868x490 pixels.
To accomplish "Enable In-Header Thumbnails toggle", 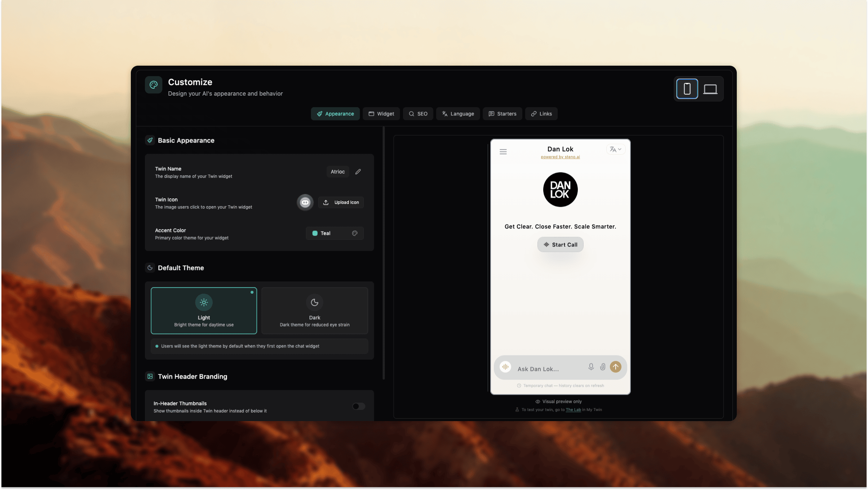I will [359, 407].
